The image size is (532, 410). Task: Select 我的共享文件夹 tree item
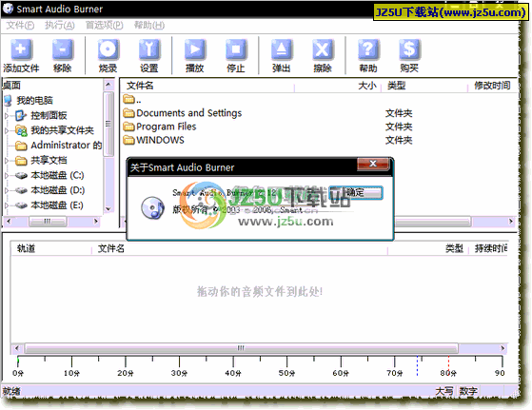pyautogui.click(x=63, y=130)
